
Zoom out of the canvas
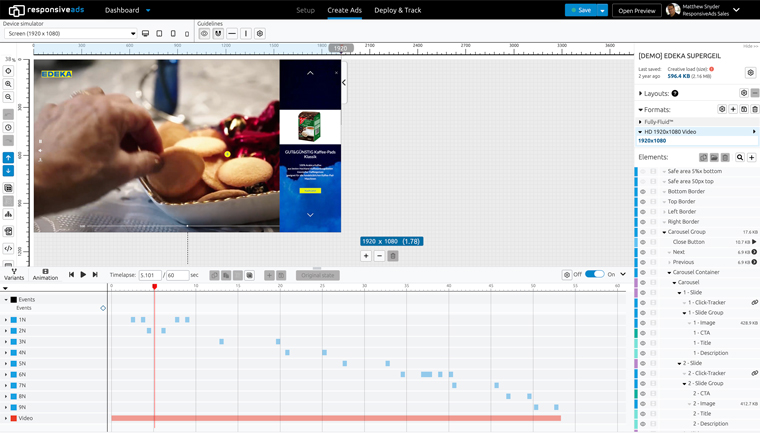pos(8,97)
